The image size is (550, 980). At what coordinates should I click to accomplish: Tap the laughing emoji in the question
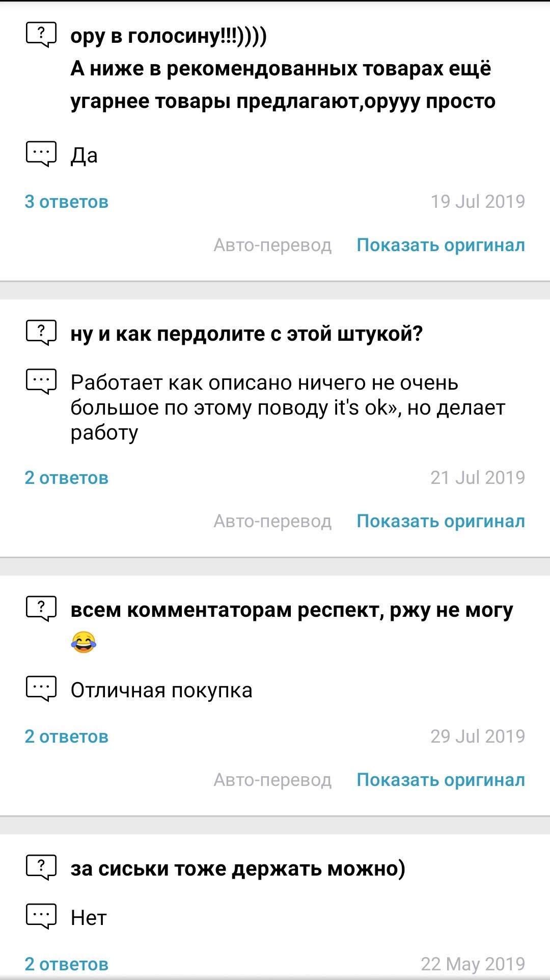(84, 642)
